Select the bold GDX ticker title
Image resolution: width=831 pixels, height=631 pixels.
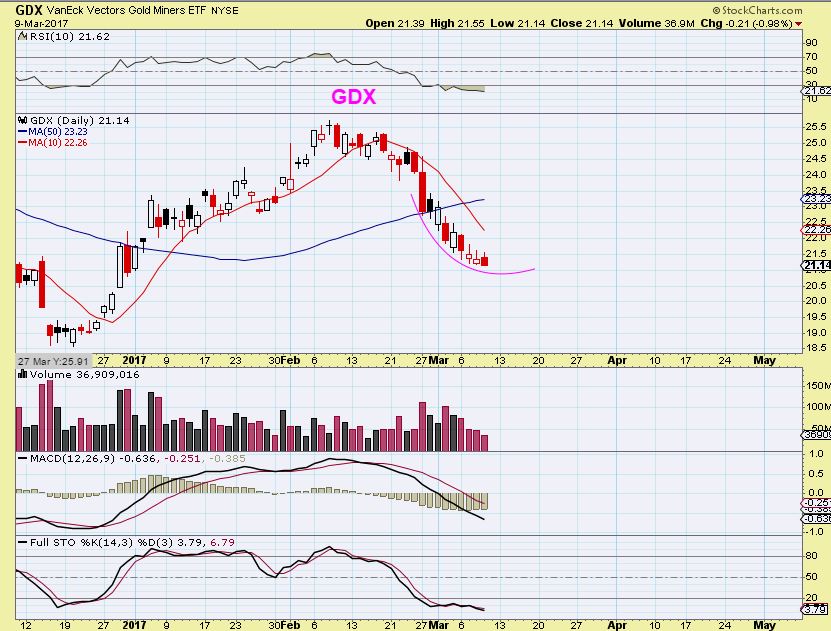click(30, 10)
